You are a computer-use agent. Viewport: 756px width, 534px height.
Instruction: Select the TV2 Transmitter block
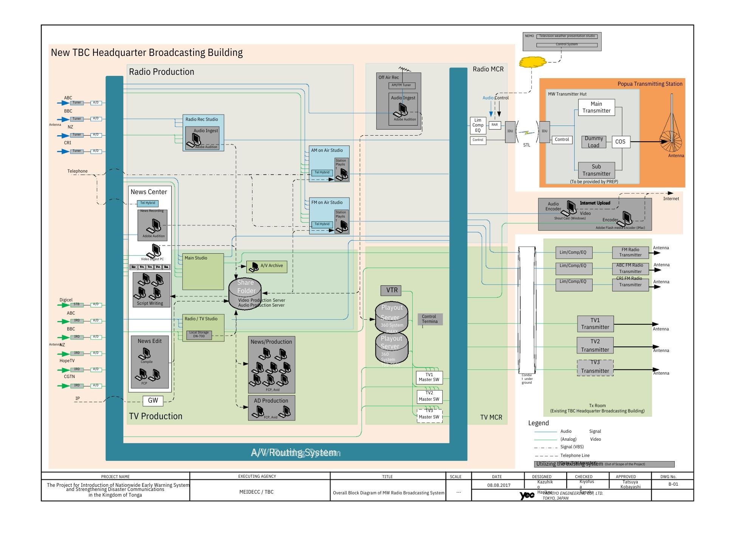[x=595, y=346]
